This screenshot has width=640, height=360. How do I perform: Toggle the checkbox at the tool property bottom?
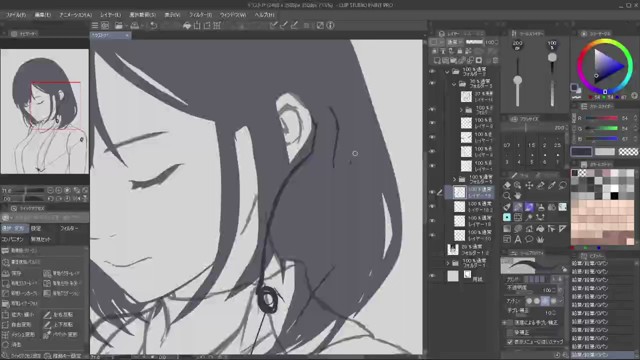[510, 341]
